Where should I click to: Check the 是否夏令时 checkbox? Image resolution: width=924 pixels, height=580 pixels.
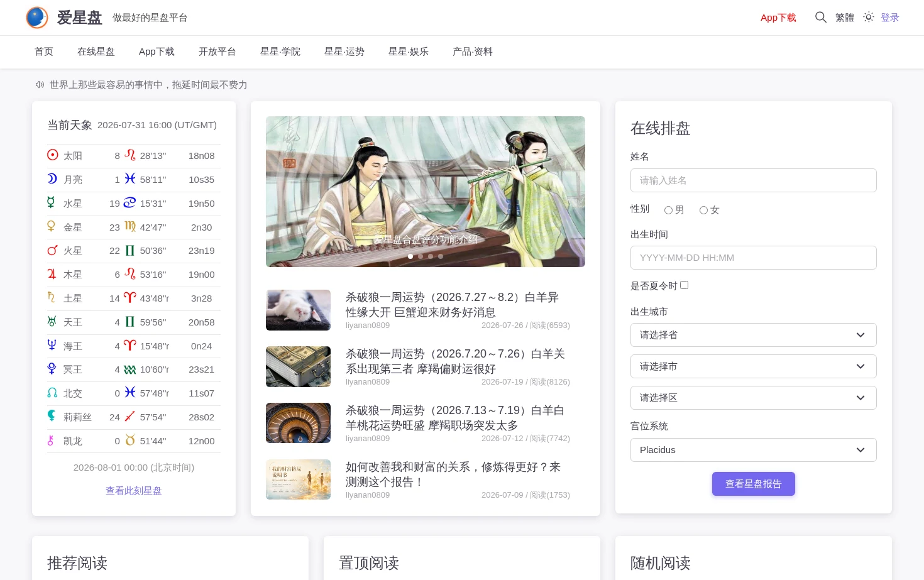click(684, 285)
